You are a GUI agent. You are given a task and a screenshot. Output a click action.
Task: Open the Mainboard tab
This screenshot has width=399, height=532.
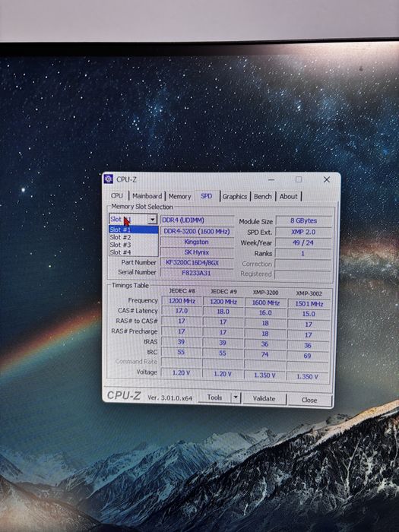tap(147, 196)
